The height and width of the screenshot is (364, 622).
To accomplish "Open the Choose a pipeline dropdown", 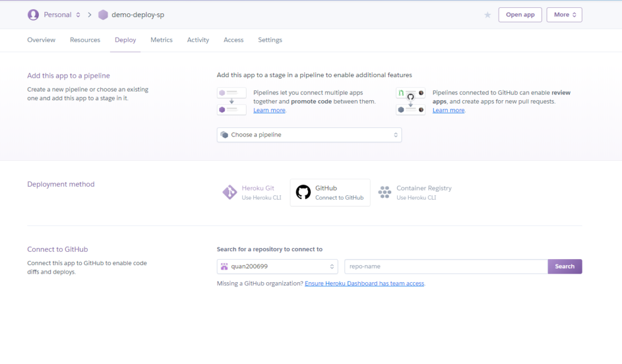I will click(309, 135).
